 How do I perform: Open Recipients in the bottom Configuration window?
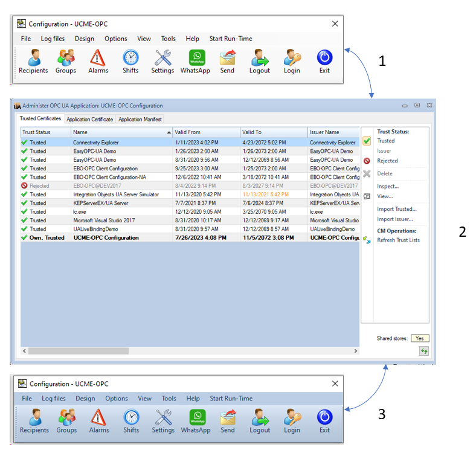[34, 421]
